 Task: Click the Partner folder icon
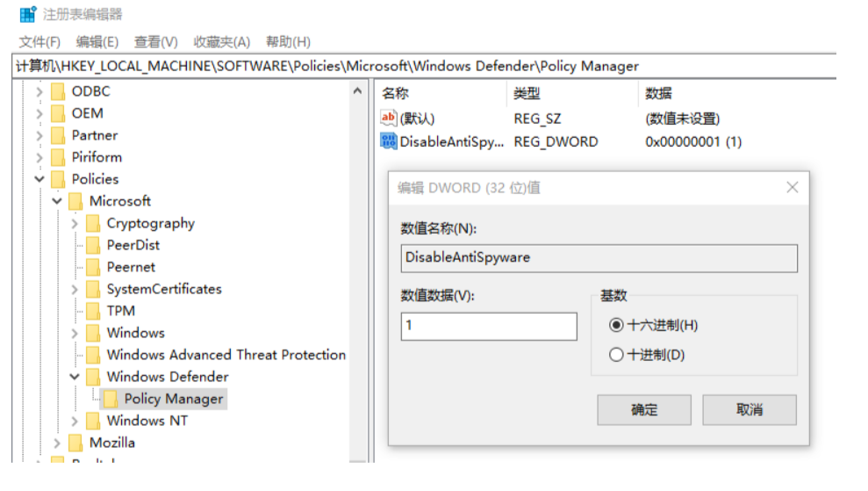point(58,135)
